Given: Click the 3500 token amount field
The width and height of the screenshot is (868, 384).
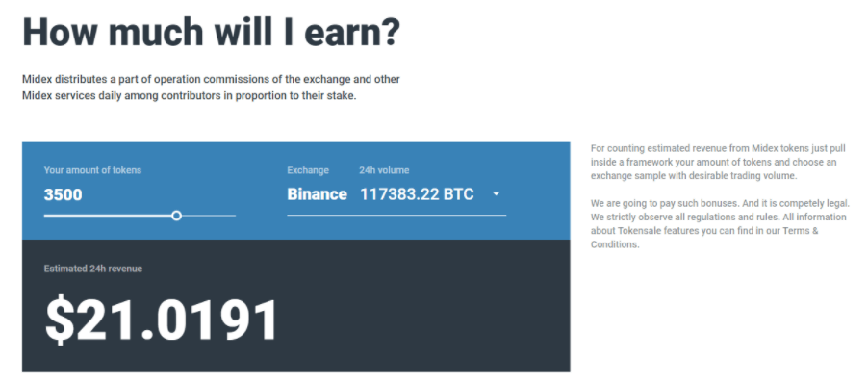Looking at the screenshot, I should (64, 194).
